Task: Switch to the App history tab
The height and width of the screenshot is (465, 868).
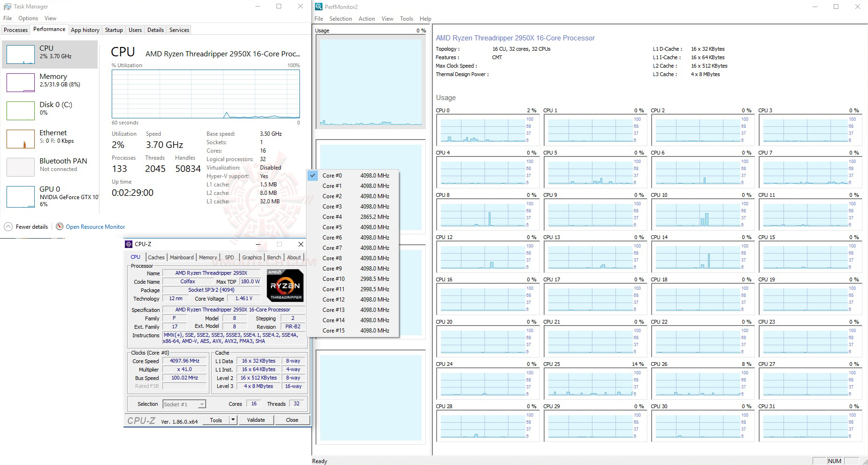Action: click(85, 30)
